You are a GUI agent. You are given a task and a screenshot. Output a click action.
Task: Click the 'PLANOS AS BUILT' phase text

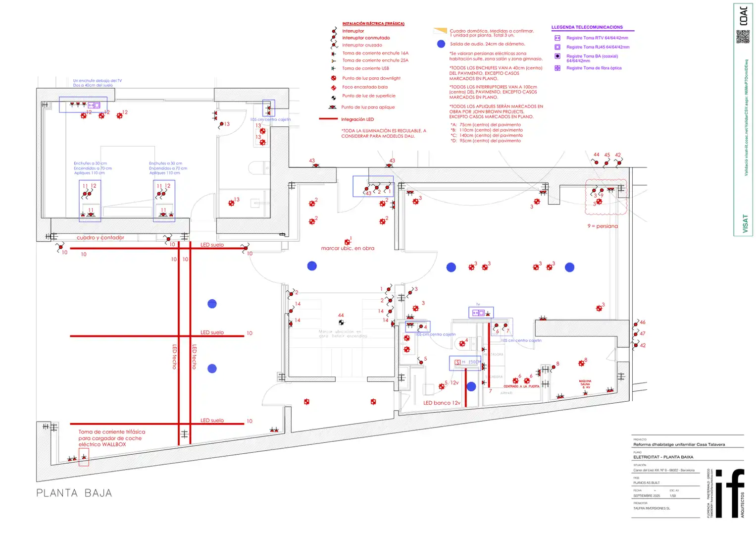[x=647, y=483]
